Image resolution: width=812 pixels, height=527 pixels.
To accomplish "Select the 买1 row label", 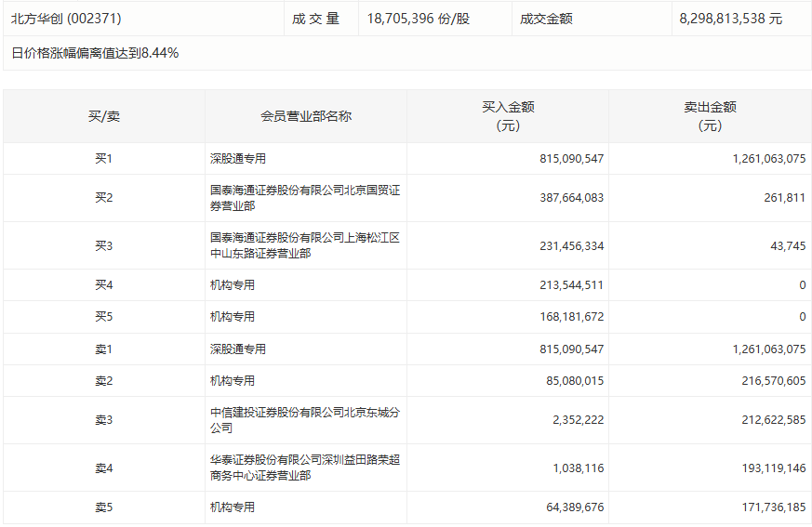I will point(103,158).
